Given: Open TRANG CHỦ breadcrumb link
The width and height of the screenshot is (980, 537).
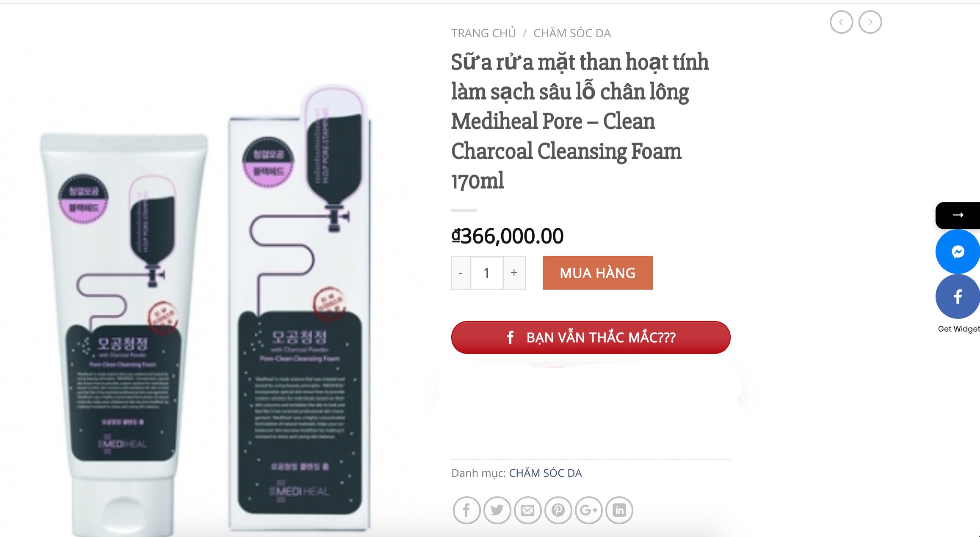Looking at the screenshot, I should (x=483, y=33).
